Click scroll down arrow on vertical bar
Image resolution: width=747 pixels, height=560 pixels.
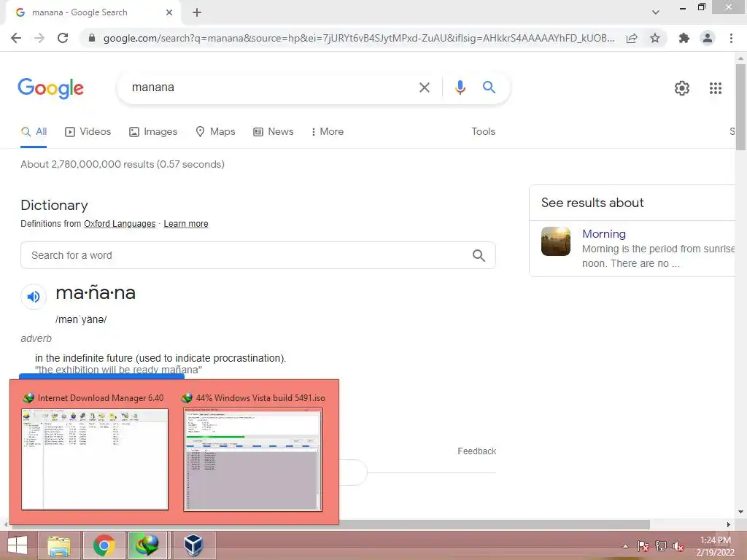click(740, 513)
